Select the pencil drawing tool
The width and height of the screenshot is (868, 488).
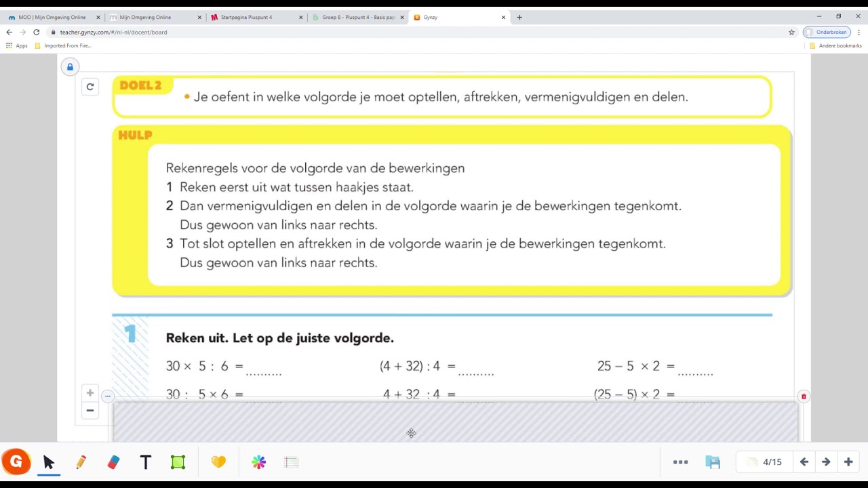pyautogui.click(x=81, y=462)
